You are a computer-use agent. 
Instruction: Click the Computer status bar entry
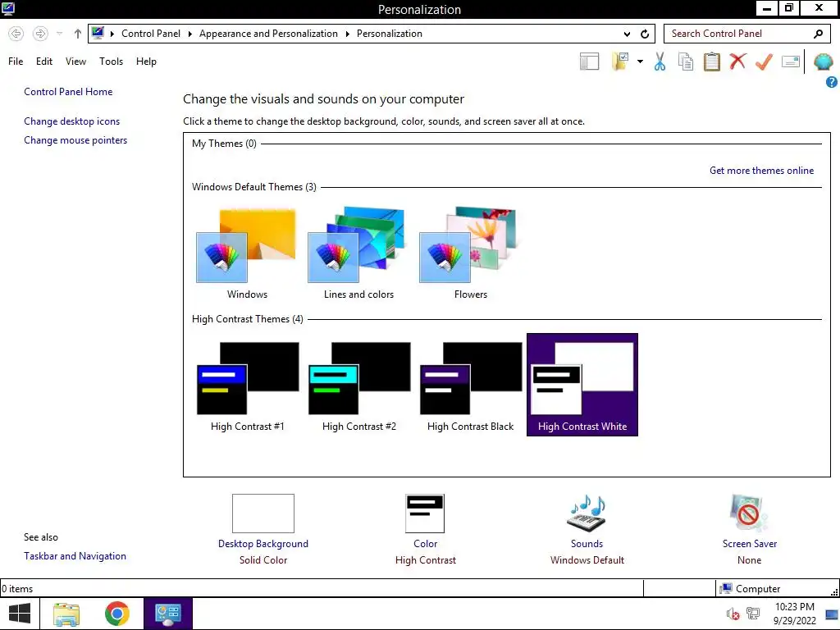coord(750,589)
